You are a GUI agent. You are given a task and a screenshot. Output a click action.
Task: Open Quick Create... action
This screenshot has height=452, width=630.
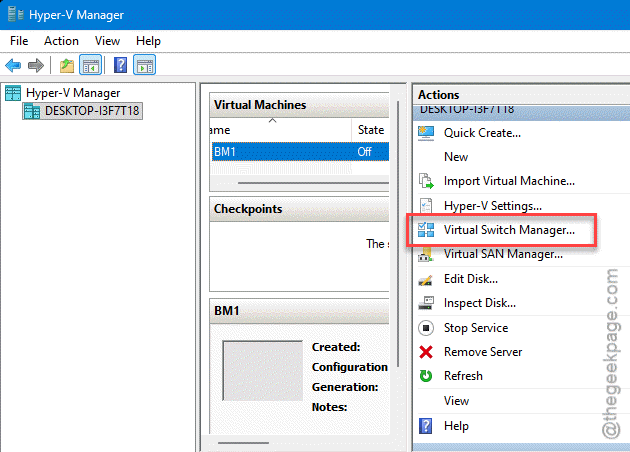click(x=482, y=133)
